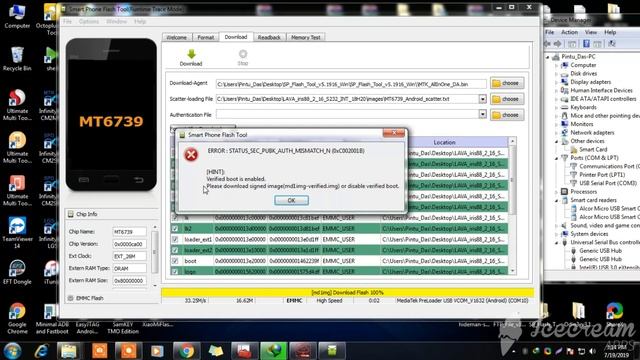Collapse Other devices in Device Manager

(556, 141)
